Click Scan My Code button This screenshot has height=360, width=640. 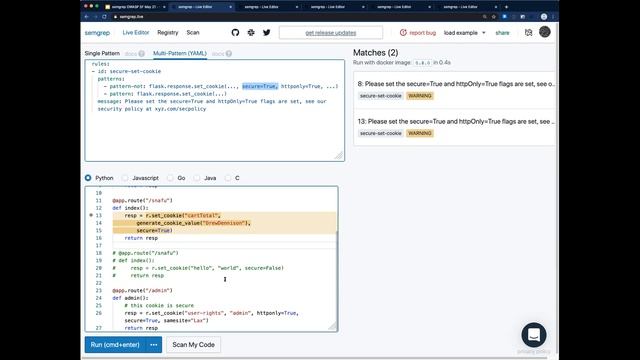(193, 345)
